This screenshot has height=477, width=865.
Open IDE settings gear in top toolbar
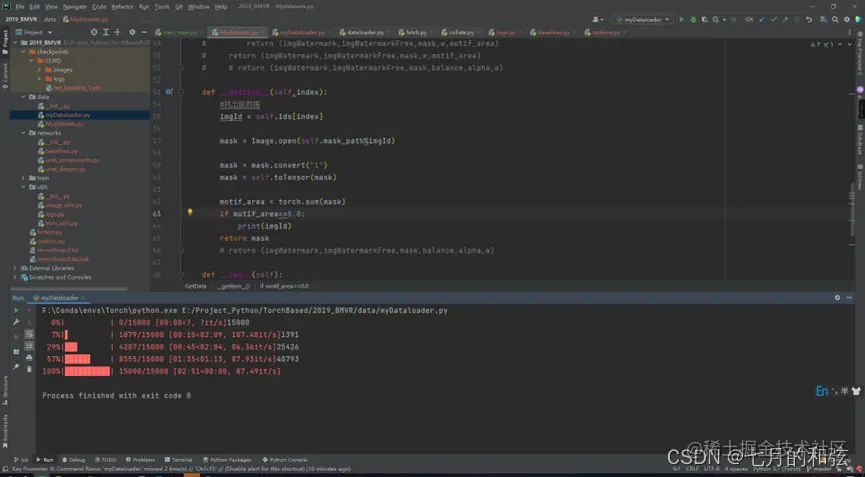pyautogui.click(x=847, y=19)
